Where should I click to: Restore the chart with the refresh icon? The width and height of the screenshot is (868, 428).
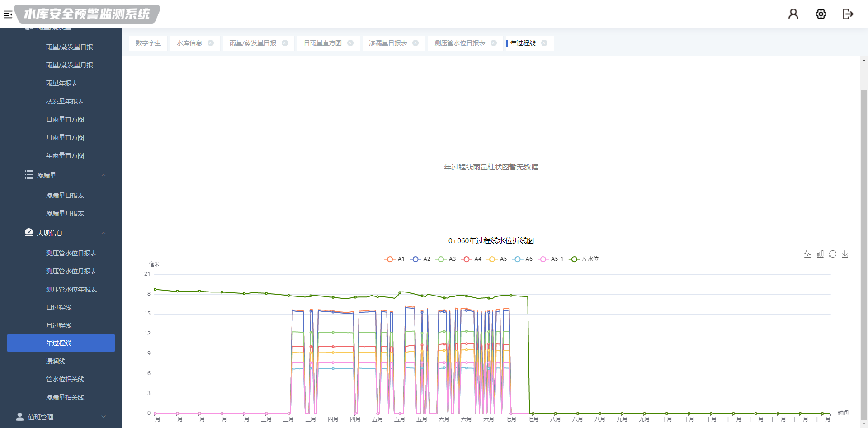pos(833,254)
